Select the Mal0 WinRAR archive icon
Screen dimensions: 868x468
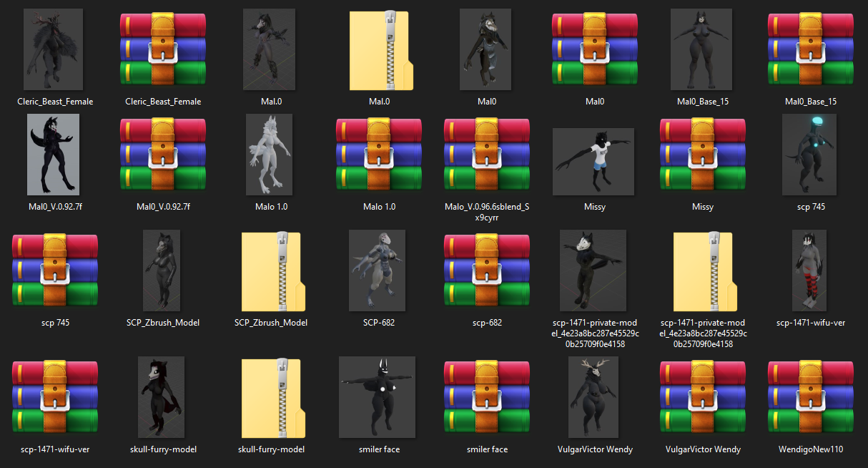tap(595, 49)
